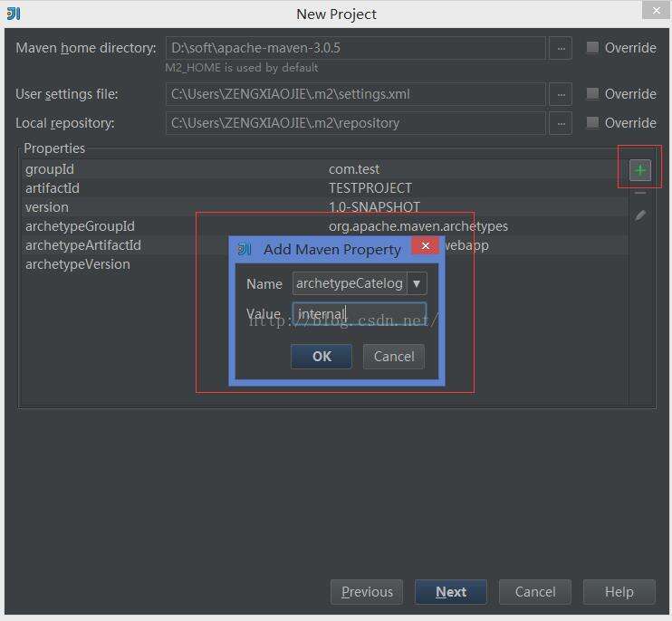This screenshot has height=621, width=672.
Task: Click the green plus add property icon
Action: 640,169
